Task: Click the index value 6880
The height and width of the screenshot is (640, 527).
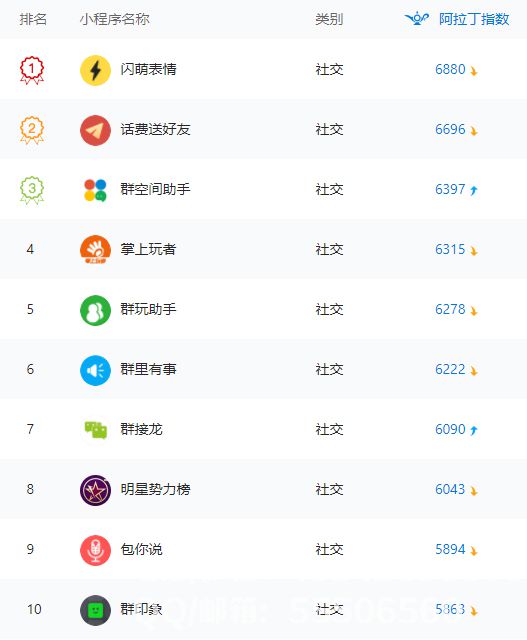Action: tap(450, 69)
